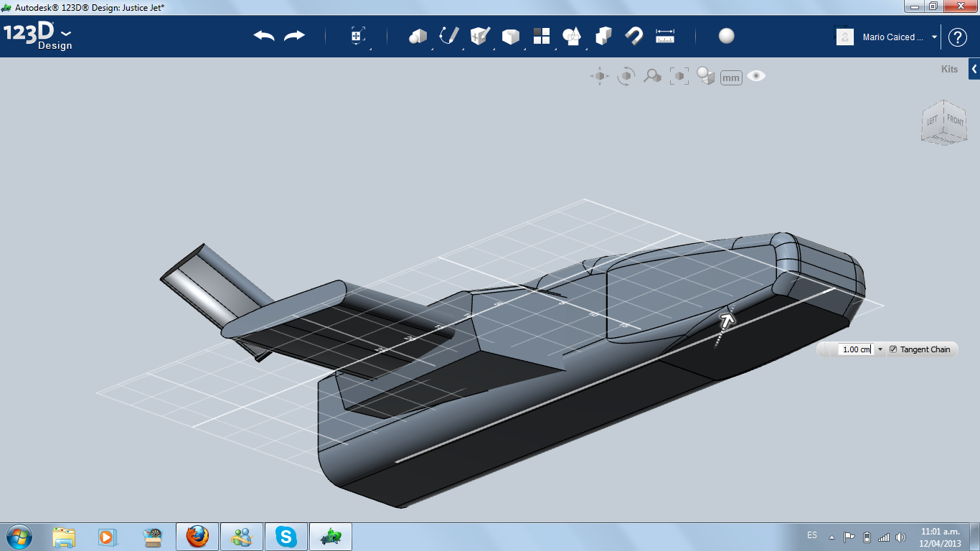Screen dimensions: 980x551
Task: Launch Windows Media Player from taskbar
Action: coord(107,537)
